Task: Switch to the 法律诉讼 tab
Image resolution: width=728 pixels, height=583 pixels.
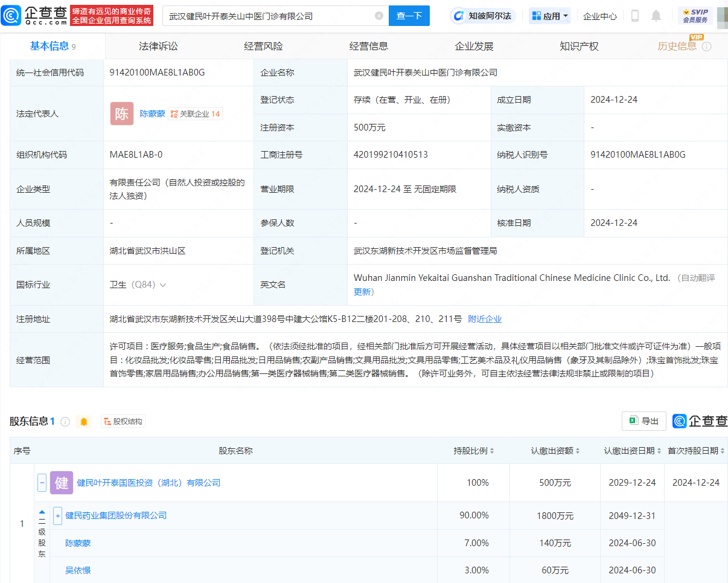Action: tap(158, 47)
